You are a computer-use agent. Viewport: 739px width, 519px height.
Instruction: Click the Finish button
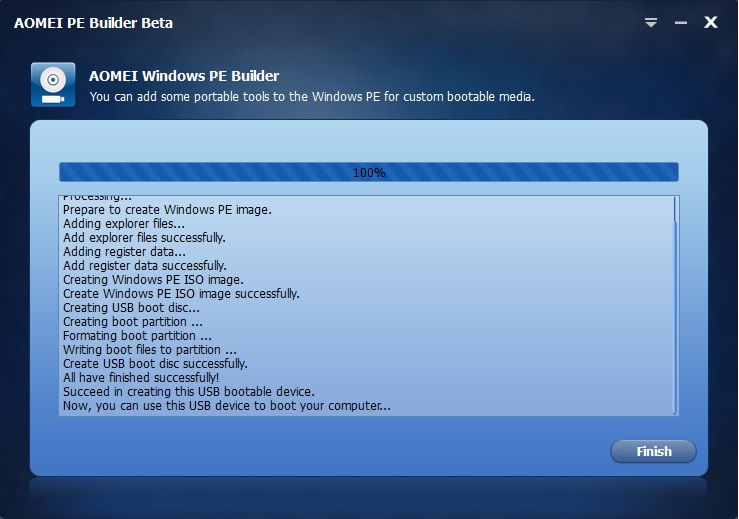(653, 452)
